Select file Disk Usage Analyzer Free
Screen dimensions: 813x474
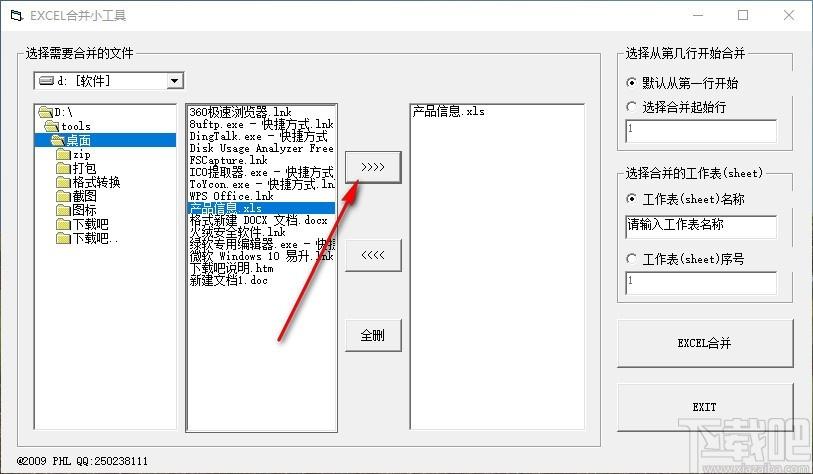tap(261, 148)
